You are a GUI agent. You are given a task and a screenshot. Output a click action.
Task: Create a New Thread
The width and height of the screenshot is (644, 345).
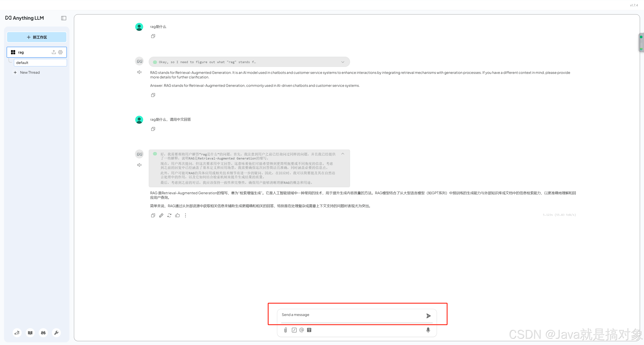coord(30,72)
